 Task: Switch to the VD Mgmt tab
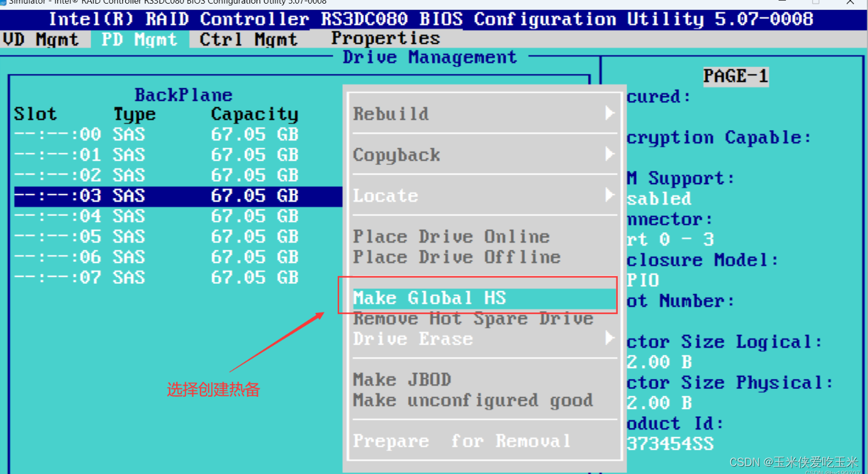pos(40,40)
